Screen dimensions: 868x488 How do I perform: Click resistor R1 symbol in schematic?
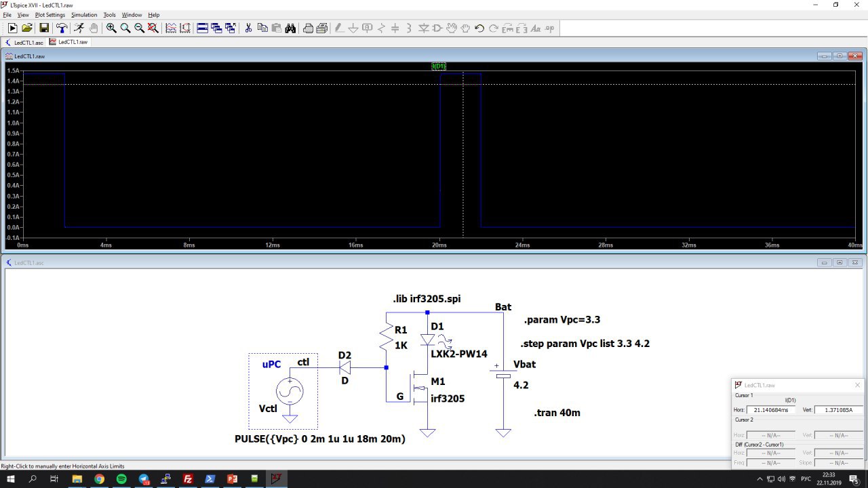[387, 337]
